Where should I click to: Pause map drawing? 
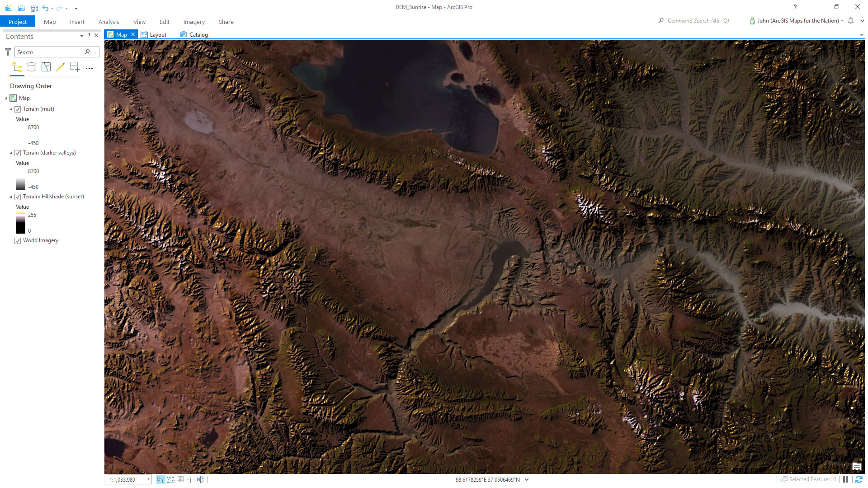[x=845, y=479]
